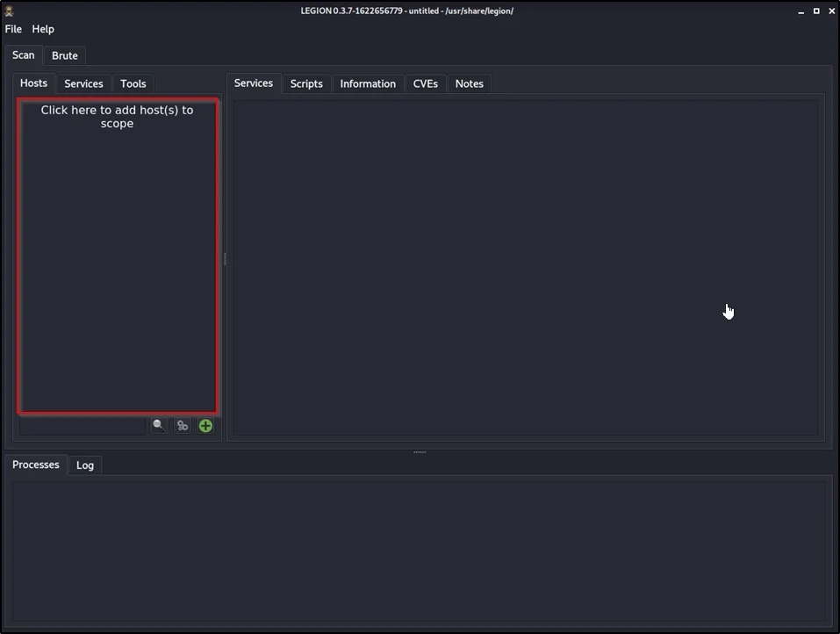Show the Information tab

tap(368, 84)
